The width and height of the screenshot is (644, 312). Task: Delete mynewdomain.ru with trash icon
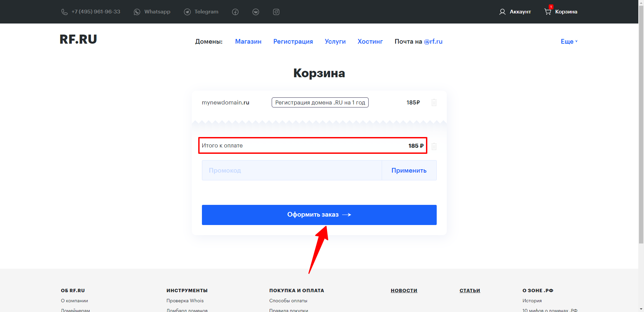click(434, 102)
